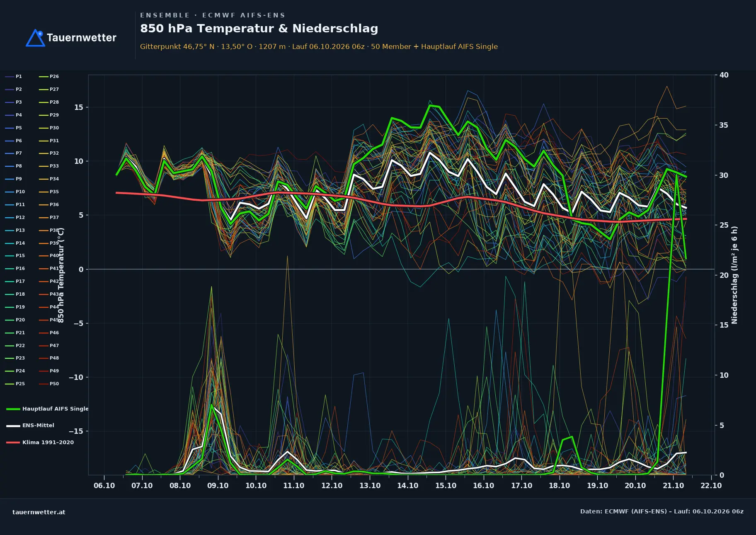Click the 22.10 date tick label
The height and width of the screenshot is (535, 756).
(x=711, y=486)
